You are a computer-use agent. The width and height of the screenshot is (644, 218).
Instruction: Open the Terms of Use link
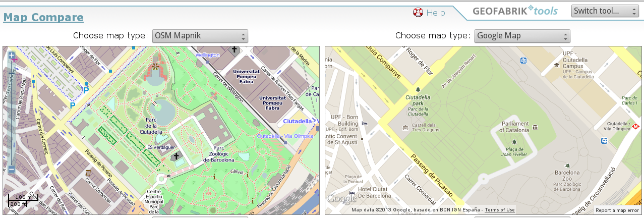500,210
